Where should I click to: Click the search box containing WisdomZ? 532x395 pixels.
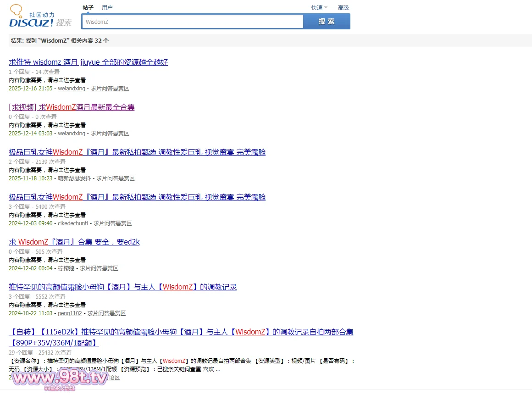pyautogui.click(x=193, y=22)
